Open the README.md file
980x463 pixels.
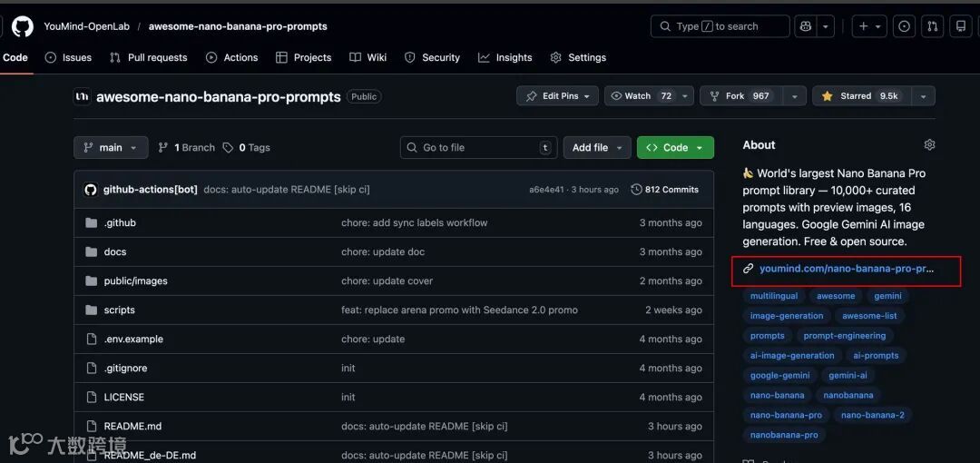tap(132, 426)
